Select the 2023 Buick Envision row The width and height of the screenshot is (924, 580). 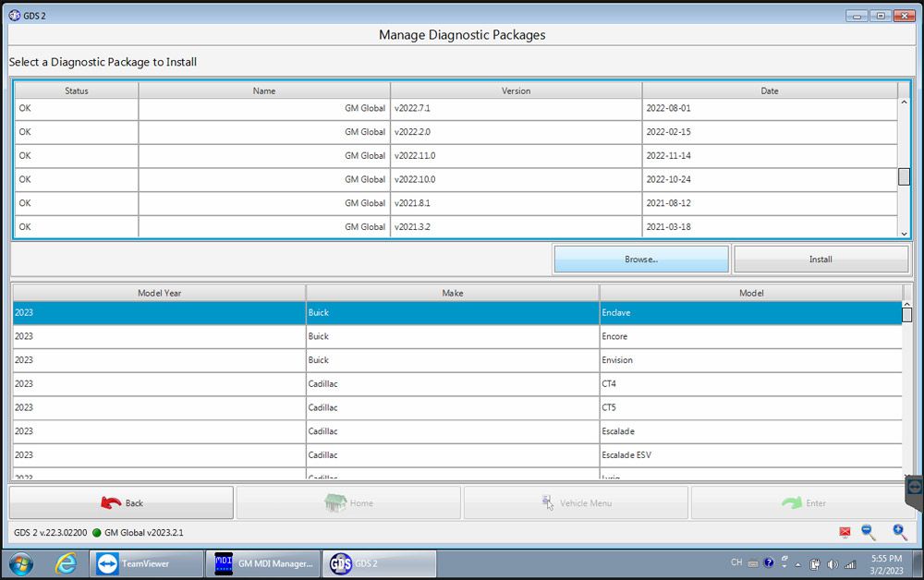click(453, 360)
